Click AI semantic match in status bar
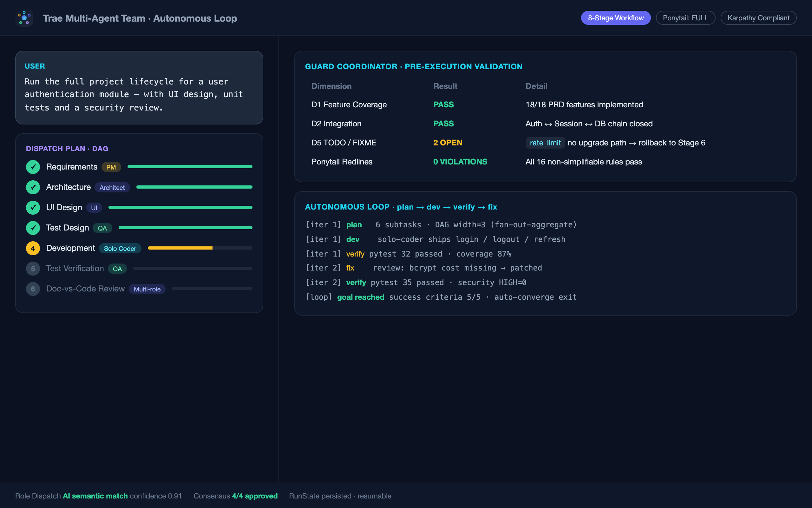Viewport: 812px width, 508px height. [x=95, y=496]
